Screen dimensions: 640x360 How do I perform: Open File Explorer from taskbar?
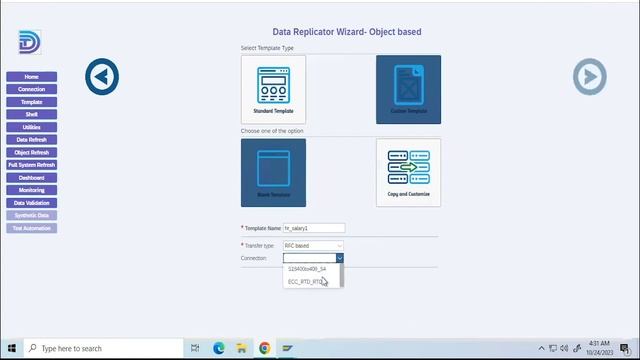(242, 348)
